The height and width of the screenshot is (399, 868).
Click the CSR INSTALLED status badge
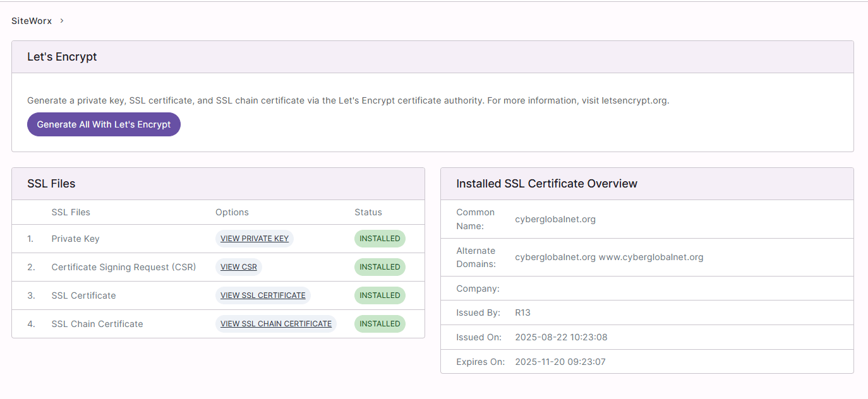380,267
